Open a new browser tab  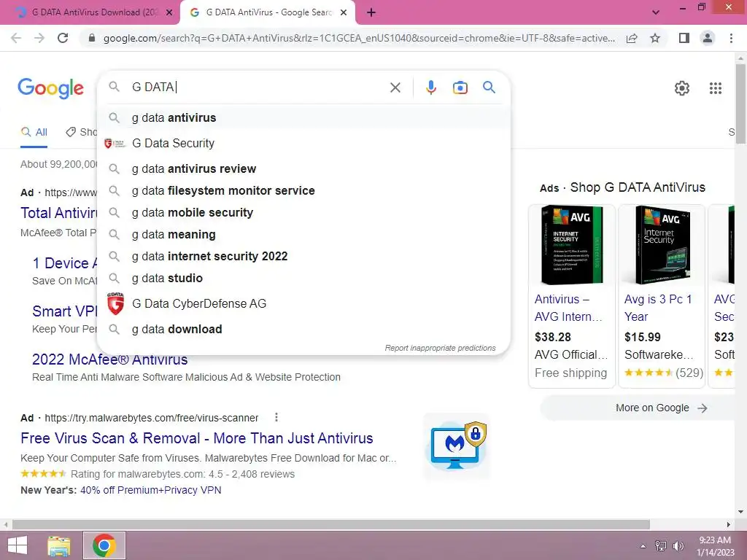click(x=371, y=13)
